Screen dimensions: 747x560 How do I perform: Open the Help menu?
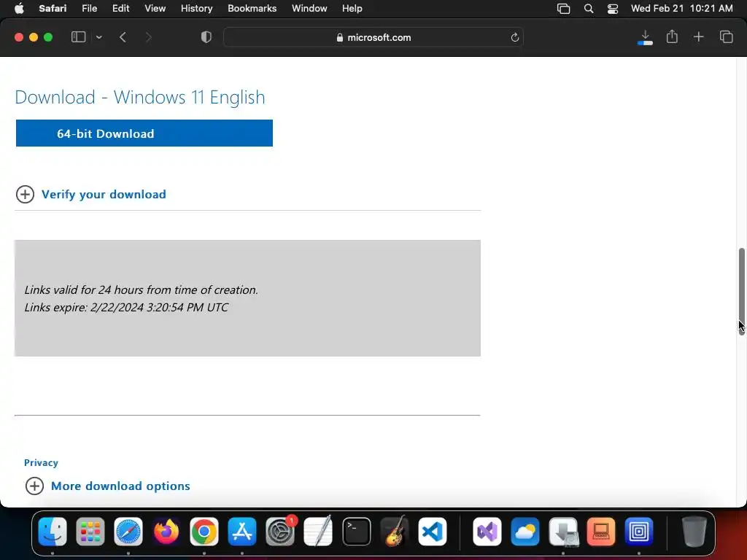click(x=352, y=9)
